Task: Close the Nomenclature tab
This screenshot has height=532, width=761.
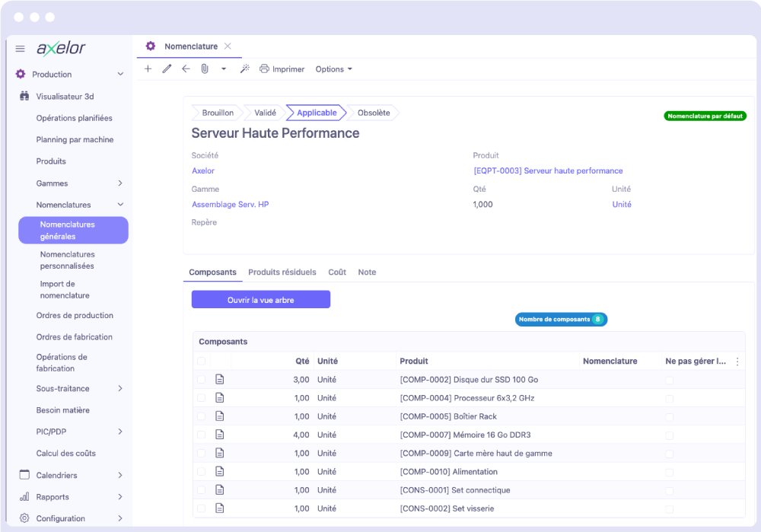Action: click(228, 46)
